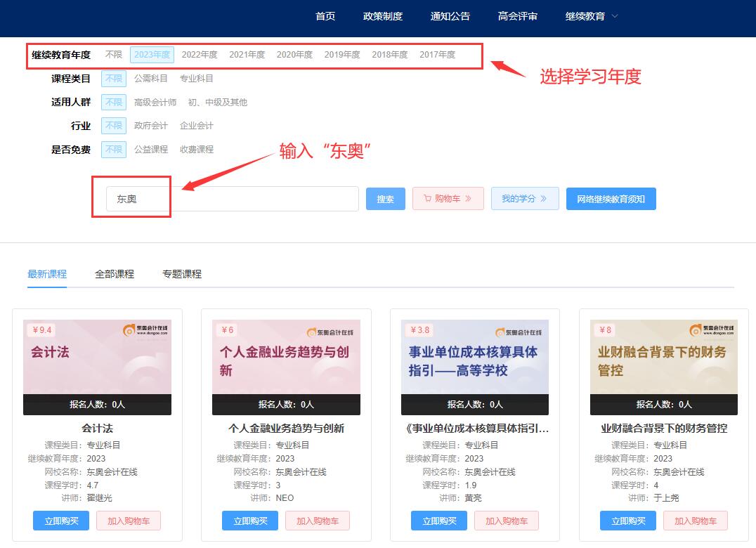Click the 搜索 search button
756x548 pixels.
click(x=385, y=199)
